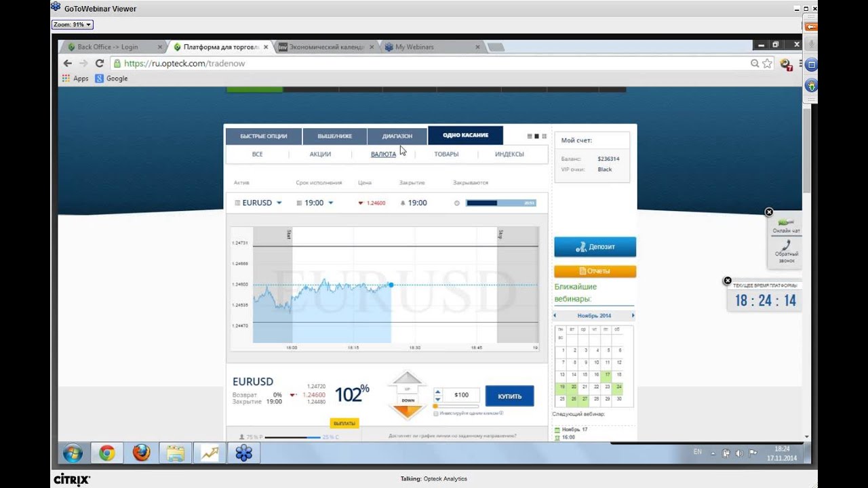Click the address bar URL ru.opteck.com/tradenow

(184, 63)
